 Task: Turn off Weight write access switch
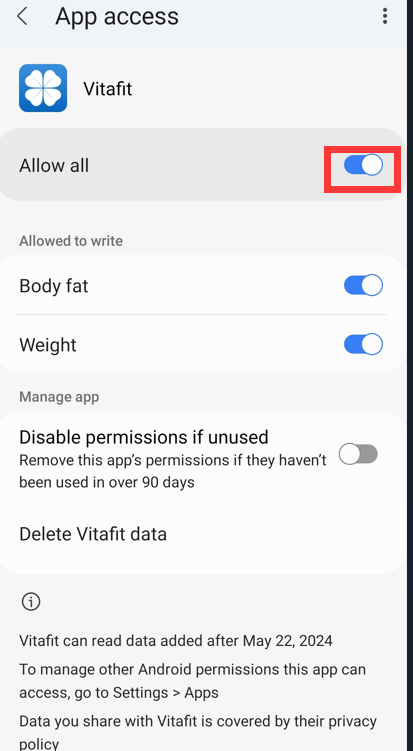coord(363,344)
